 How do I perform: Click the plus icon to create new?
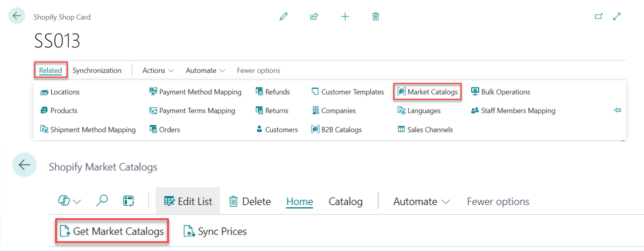click(x=345, y=17)
